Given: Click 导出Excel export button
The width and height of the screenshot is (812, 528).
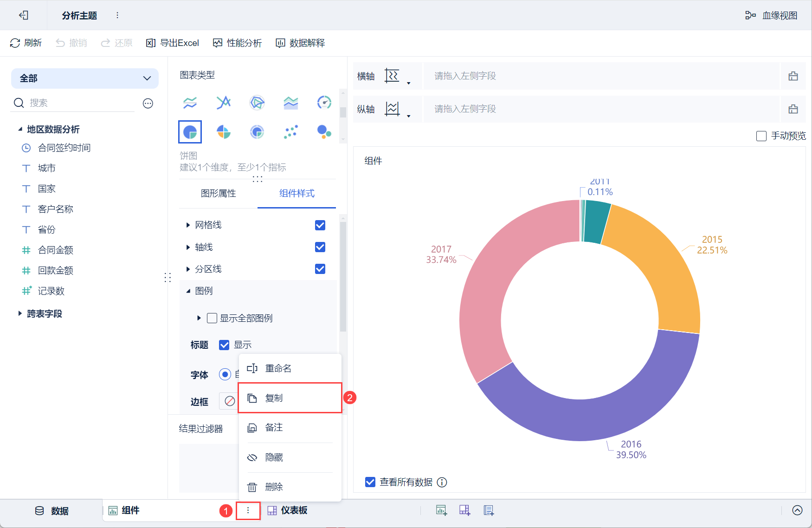Looking at the screenshot, I should click(173, 43).
